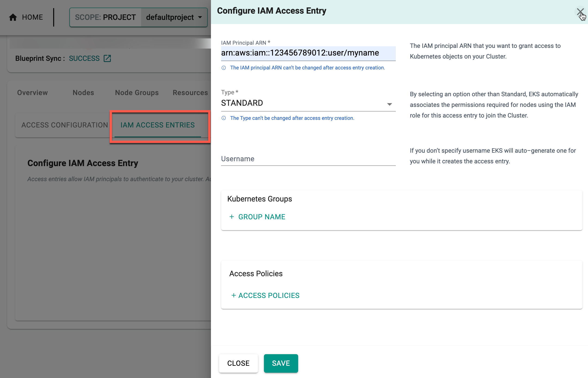Image resolution: width=588 pixels, height=378 pixels.
Task: Click background Configure IAM Access Entry heading
Action: (x=83, y=163)
